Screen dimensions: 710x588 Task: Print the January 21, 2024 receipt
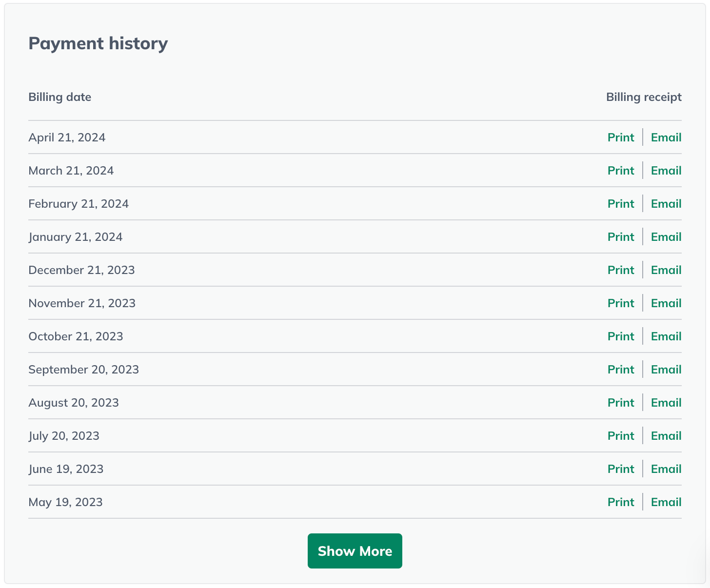(x=621, y=237)
